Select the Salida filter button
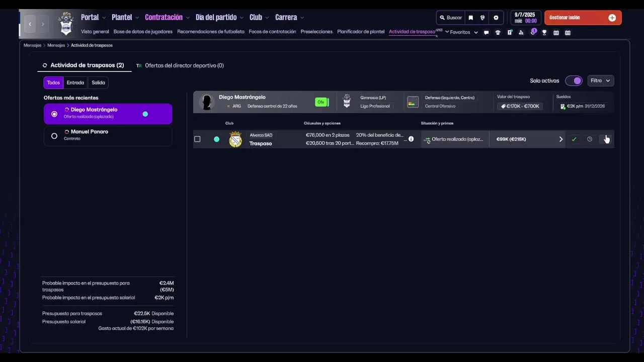 (98, 82)
